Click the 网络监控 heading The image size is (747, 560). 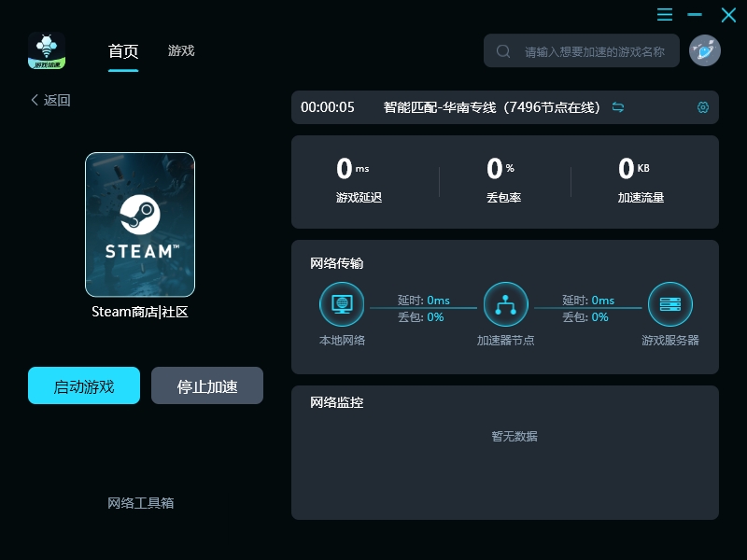[x=337, y=402]
